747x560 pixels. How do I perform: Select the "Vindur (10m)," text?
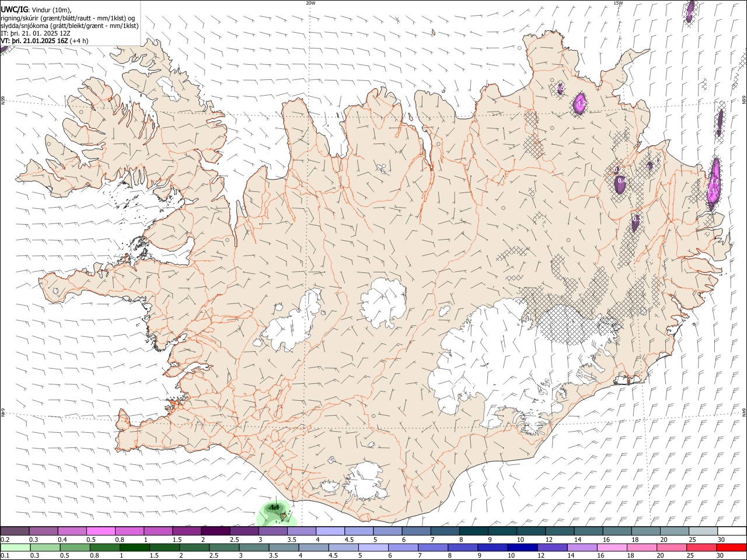pyautogui.click(x=52, y=10)
